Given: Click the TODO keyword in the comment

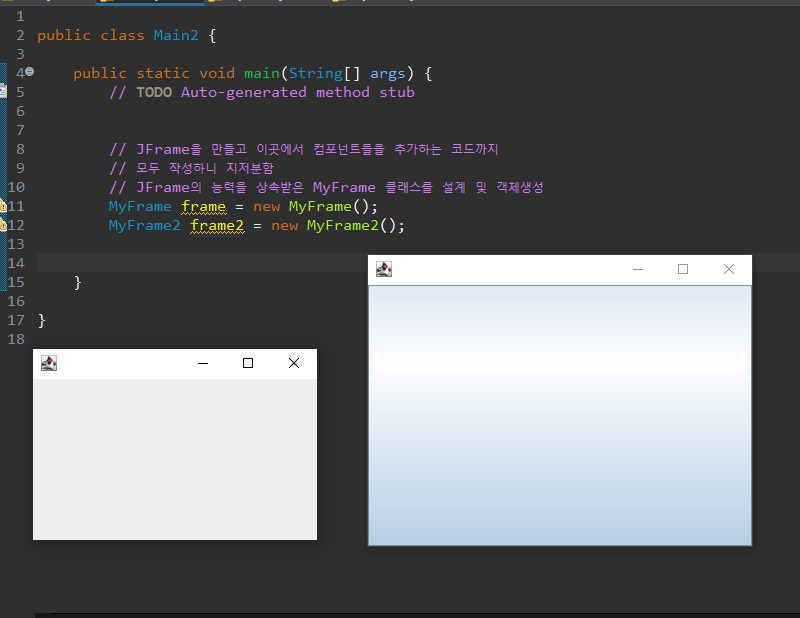Looking at the screenshot, I should click(x=154, y=92).
